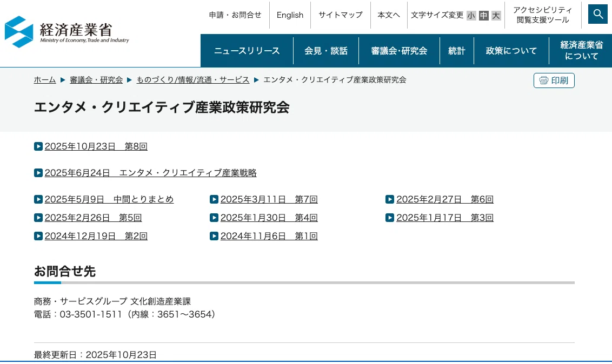Click the 印刷 print button
Viewport: 612px width, 364px height.
click(554, 80)
